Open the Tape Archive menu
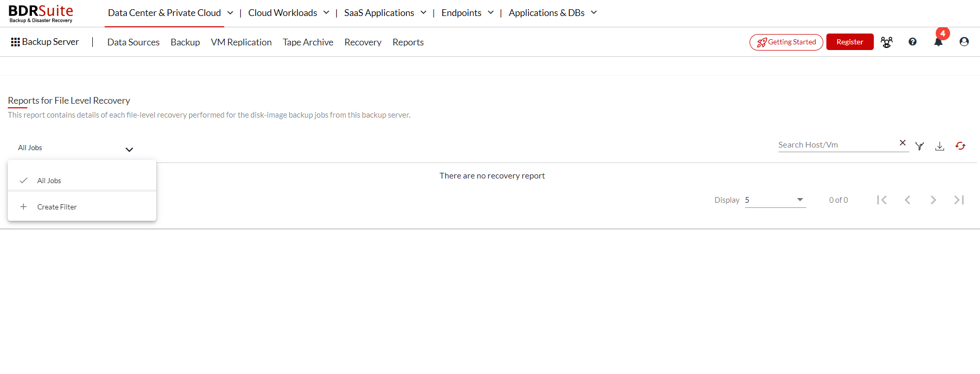The image size is (980, 374). pyautogui.click(x=308, y=42)
